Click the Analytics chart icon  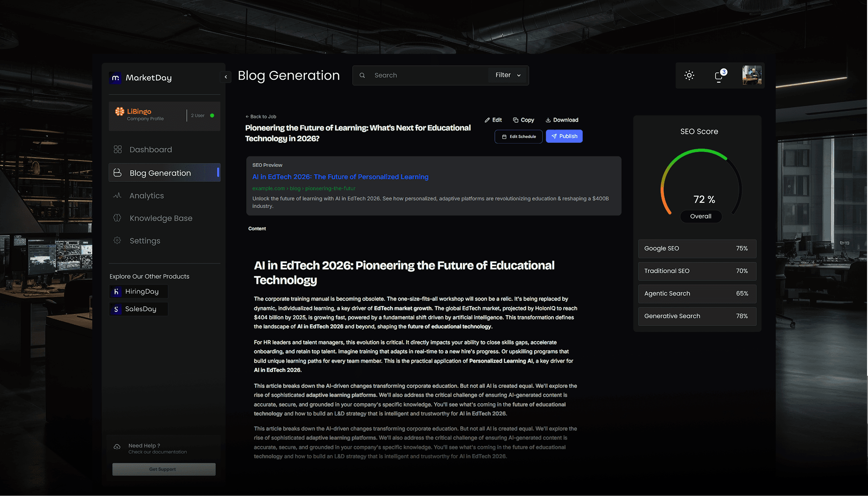click(x=117, y=195)
